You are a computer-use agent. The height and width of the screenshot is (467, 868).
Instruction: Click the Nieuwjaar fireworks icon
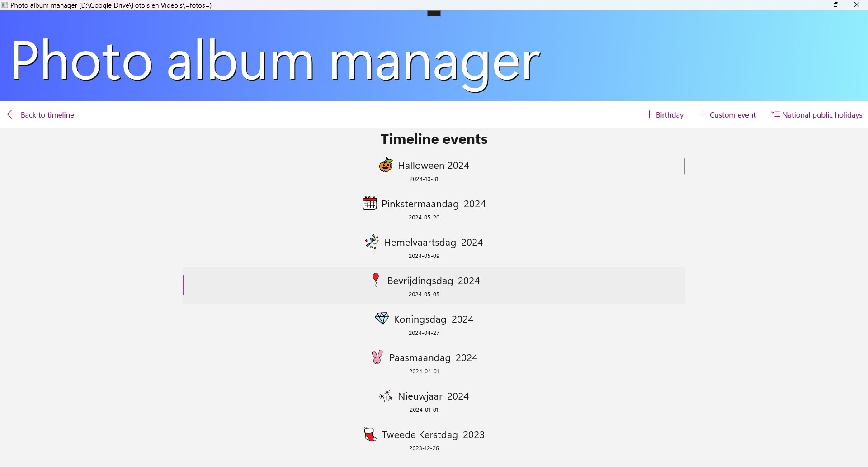point(386,396)
